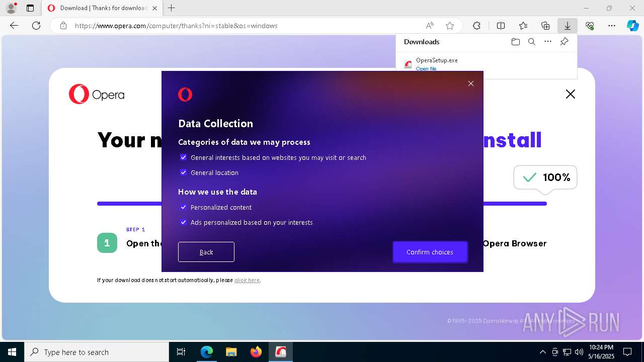Image resolution: width=644 pixels, height=362 pixels.
Task: Close the Opera download page overlay
Action: [x=570, y=94]
